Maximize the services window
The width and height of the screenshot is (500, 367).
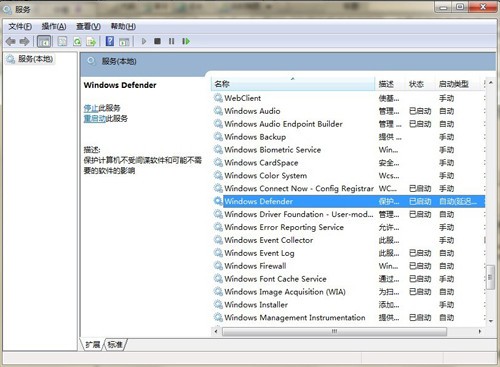[x=460, y=7]
